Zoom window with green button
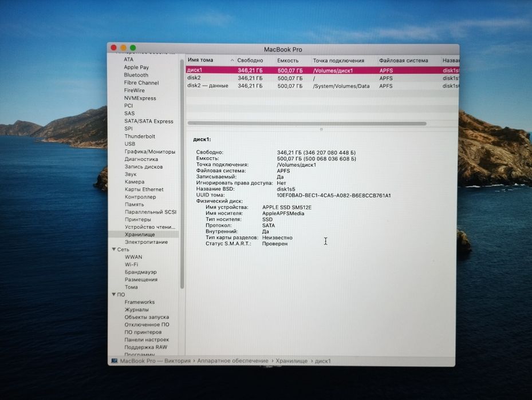Screen dimensions: 532x400 [133, 48]
